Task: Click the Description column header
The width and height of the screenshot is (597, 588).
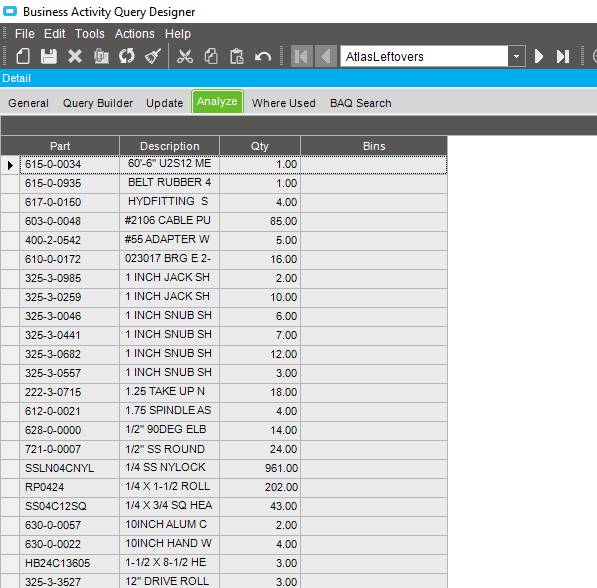Action: click(169, 146)
